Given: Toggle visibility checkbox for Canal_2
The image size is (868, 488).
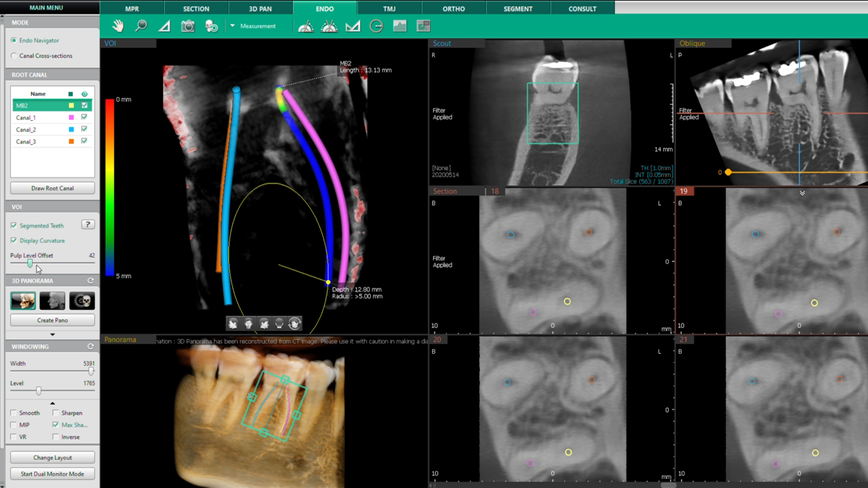Looking at the screenshot, I should (x=85, y=129).
